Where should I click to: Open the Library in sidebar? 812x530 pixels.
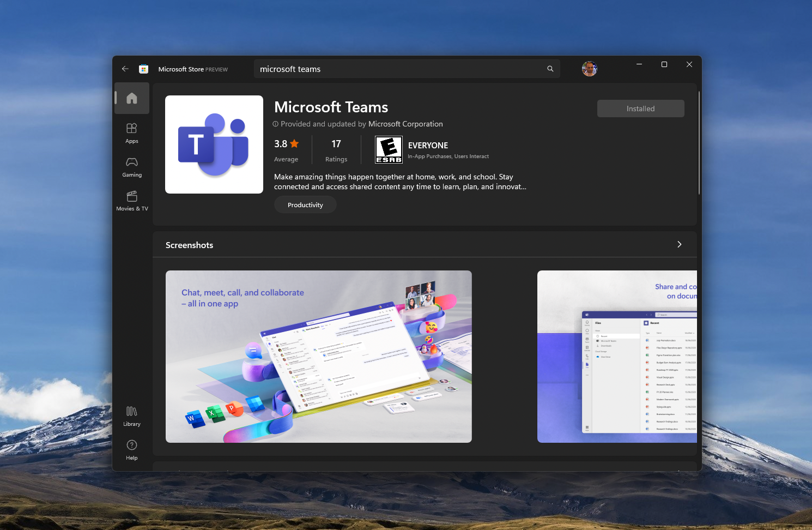(x=132, y=416)
